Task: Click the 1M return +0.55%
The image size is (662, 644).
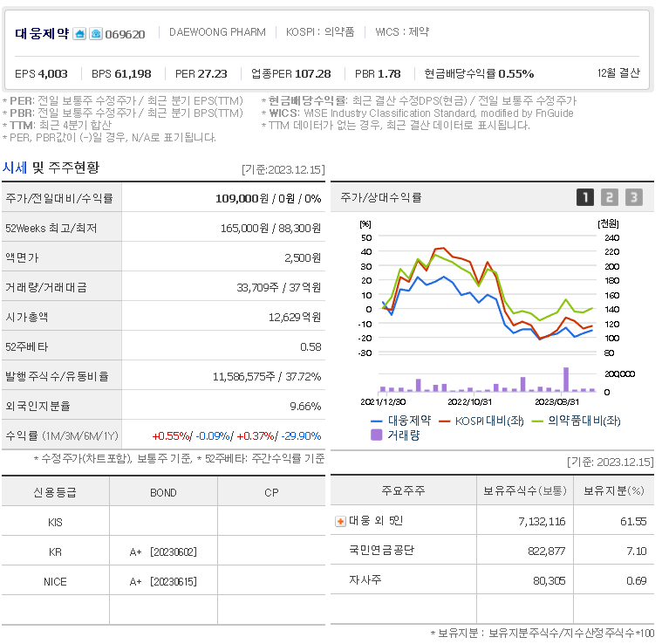Action: 171,435
